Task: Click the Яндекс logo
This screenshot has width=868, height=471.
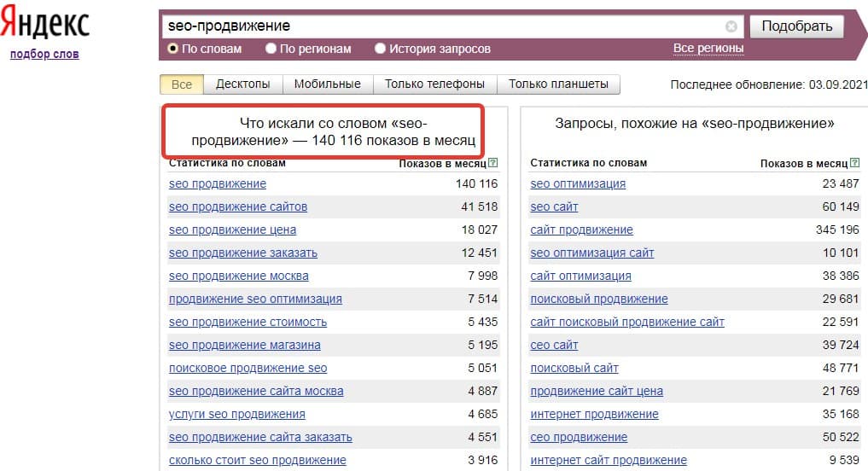Action: (45, 23)
